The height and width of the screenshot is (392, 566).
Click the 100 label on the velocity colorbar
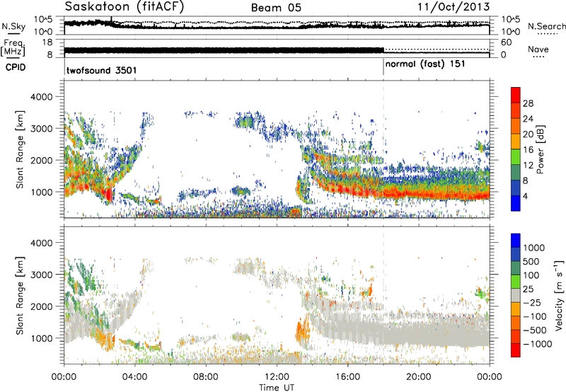tap(531, 275)
